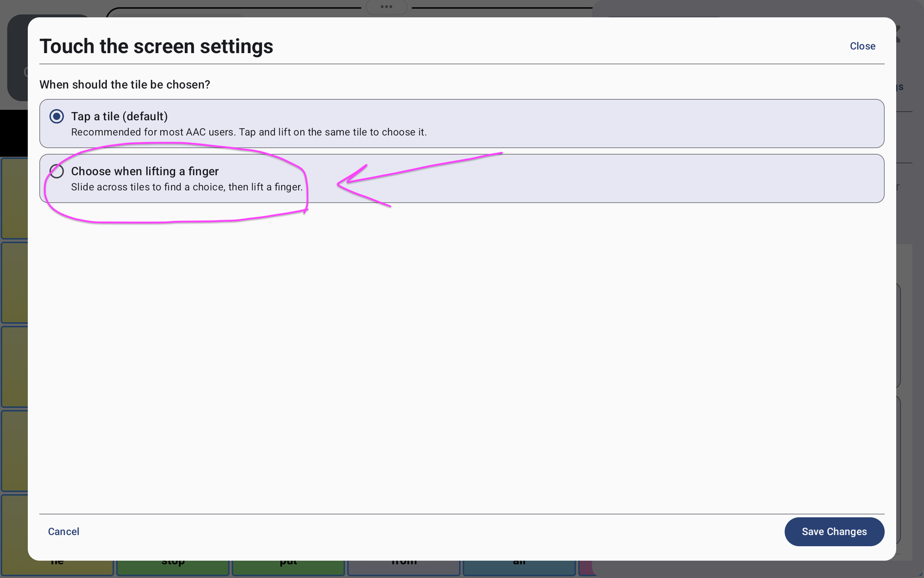Save changes to touch settings
The height and width of the screenshot is (578, 924).
point(834,532)
